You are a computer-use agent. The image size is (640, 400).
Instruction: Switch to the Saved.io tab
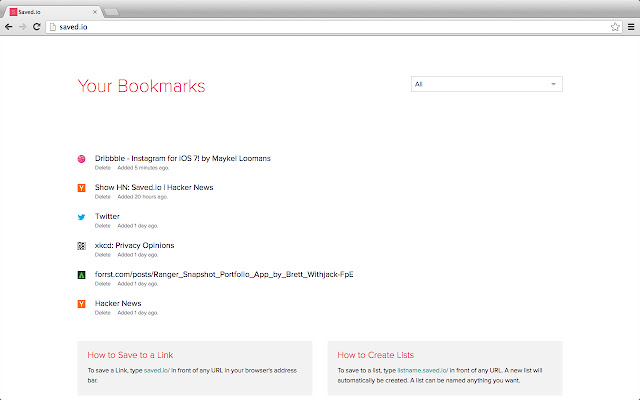coord(52,12)
